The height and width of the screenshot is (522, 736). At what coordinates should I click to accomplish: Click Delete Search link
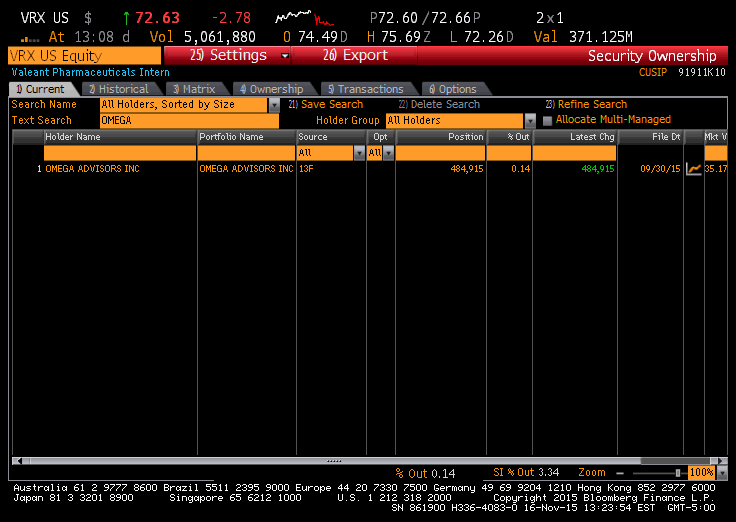click(x=439, y=104)
